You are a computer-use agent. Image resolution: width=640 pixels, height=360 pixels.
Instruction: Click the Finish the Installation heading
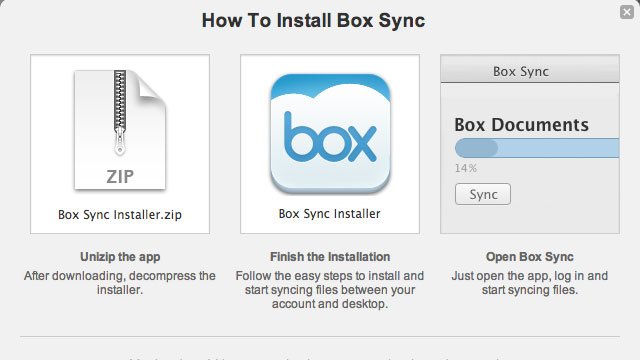330,257
